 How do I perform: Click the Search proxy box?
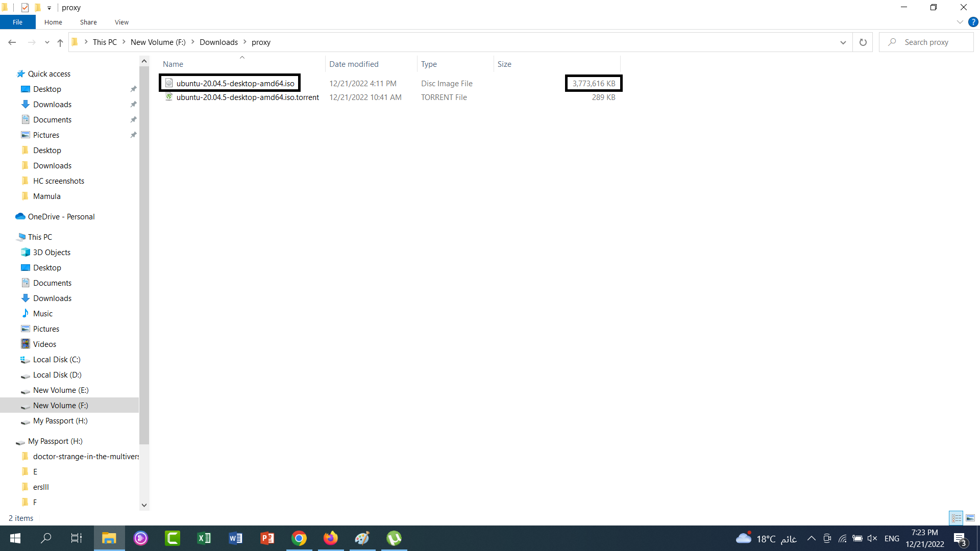[x=926, y=42]
